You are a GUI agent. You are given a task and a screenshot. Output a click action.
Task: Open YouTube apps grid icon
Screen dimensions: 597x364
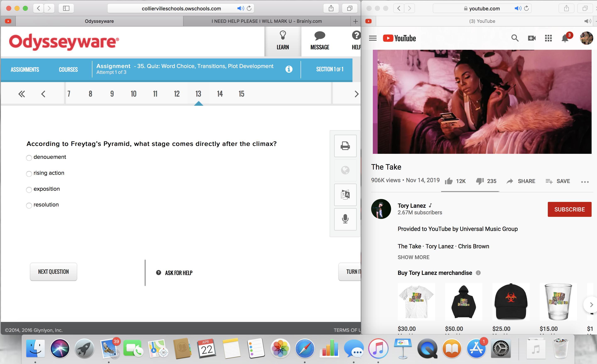[x=548, y=38]
